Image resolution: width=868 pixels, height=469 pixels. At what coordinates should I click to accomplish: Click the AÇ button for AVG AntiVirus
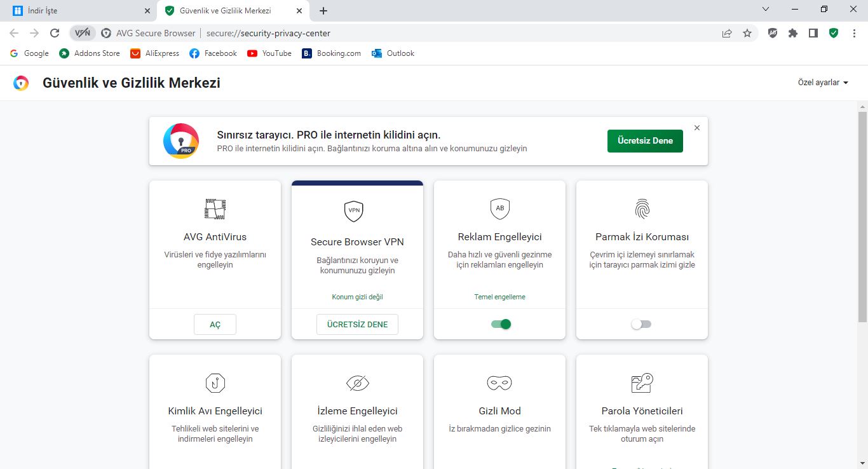click(x=215, y=324)
